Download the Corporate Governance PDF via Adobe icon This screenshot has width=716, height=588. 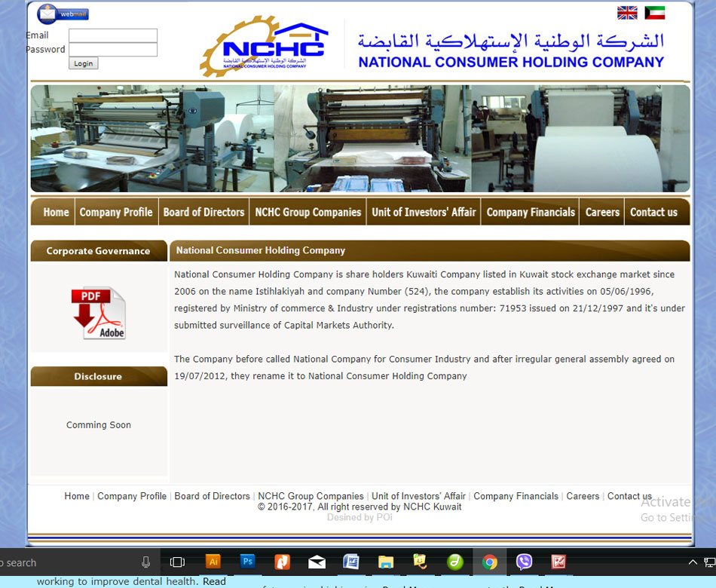pyautogui.click(x=99, y=313)
